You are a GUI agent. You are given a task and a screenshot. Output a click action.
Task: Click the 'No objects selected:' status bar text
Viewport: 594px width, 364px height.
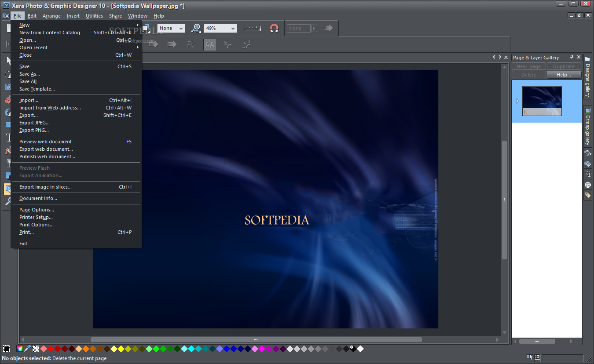tap(26, 358)
